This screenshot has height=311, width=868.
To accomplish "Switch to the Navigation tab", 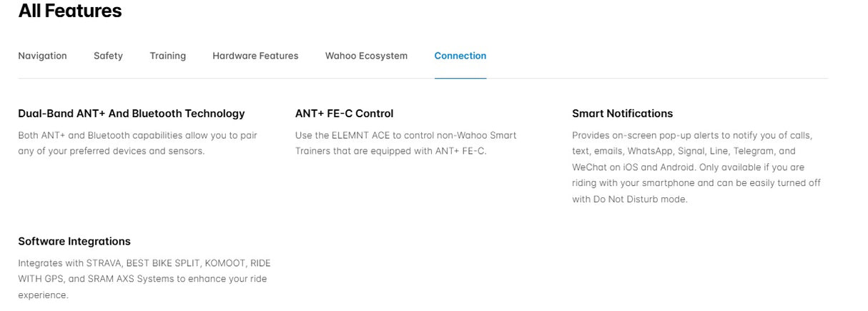I will tap(42, 56).
